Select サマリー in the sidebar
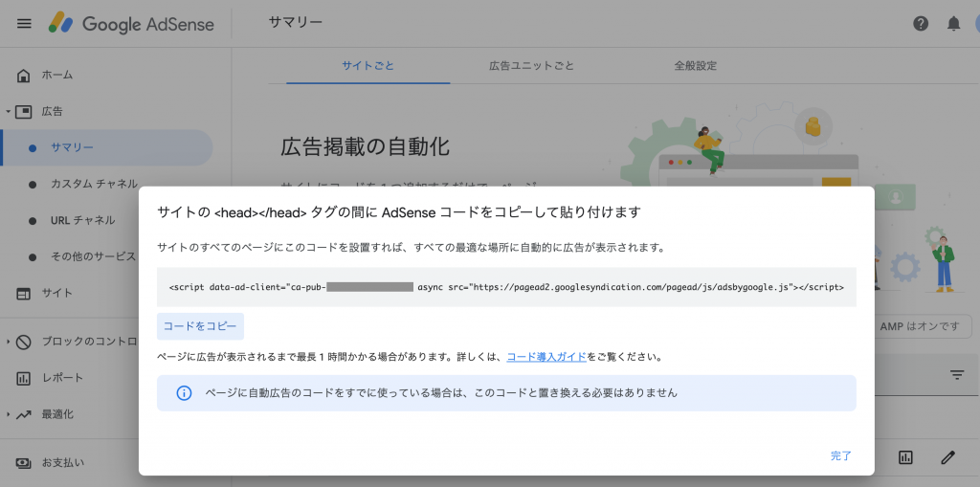 click(x=107, y=147)
